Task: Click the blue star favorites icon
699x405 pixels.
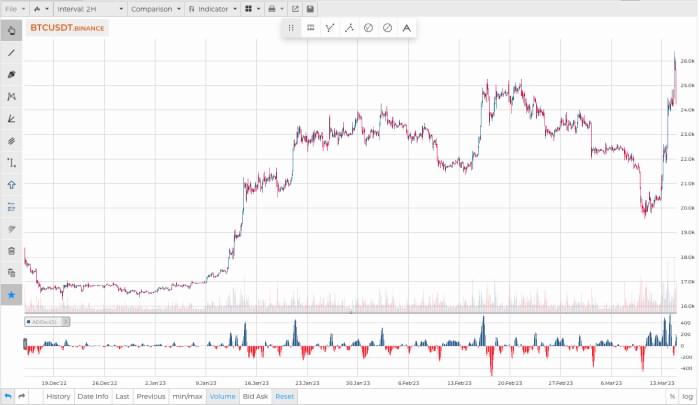Action: tap(11, 295)
